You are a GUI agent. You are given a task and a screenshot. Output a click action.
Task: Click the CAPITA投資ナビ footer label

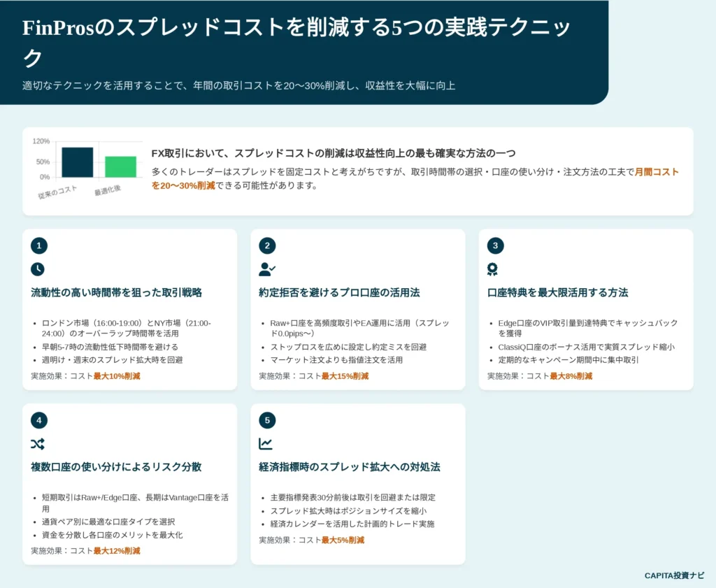click(675, 575)
